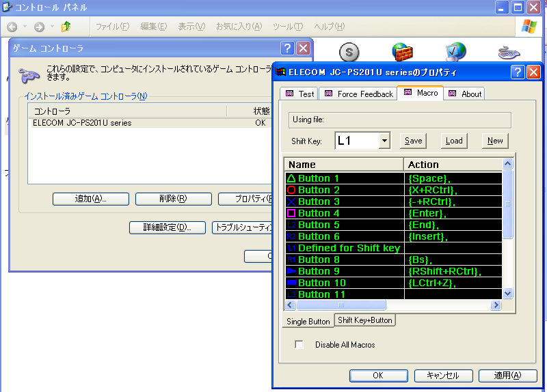Click the Forward arrow in Control Panel toolbar
547x392 pixels.
pos(39,27)
